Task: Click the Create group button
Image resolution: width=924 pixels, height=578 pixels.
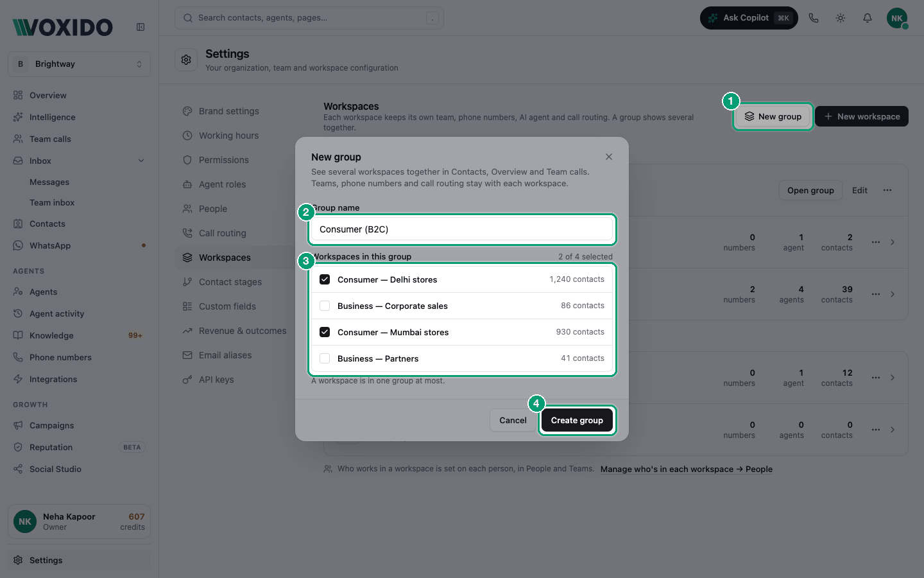Action: click(x=577, y=420)
